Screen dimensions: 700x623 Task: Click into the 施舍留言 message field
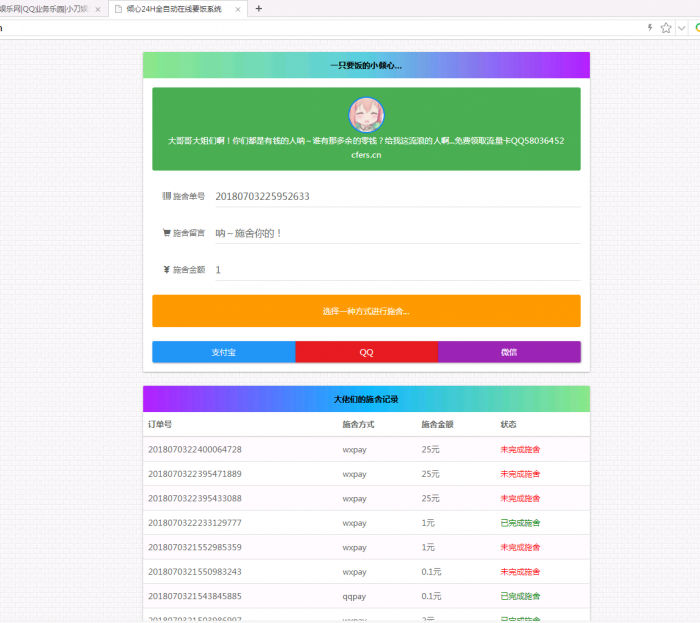pyautogui.click(x=396, y=233)
